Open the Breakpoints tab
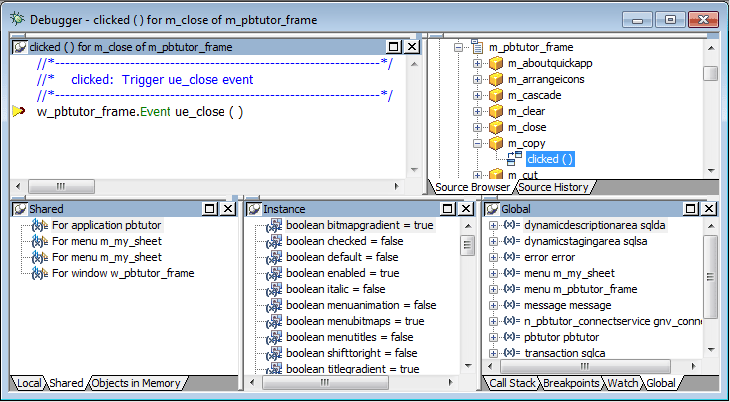 [x=570, y=383]
